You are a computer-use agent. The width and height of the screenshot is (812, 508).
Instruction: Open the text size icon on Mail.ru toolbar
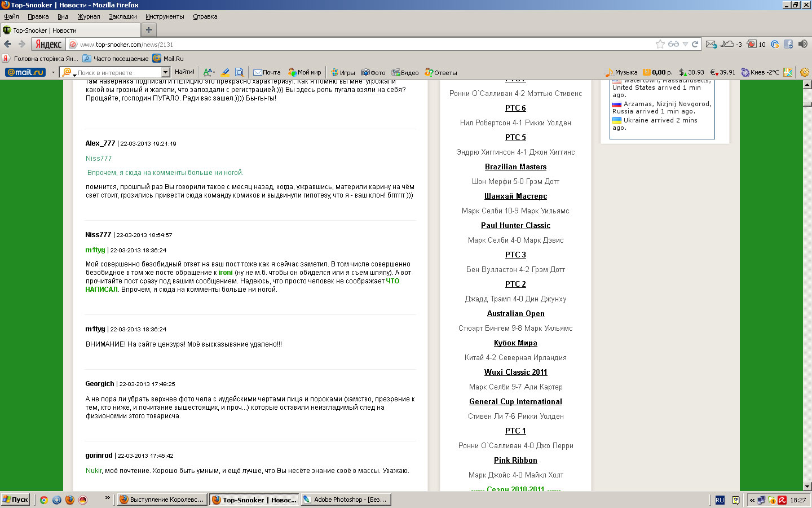coord(209,72)
